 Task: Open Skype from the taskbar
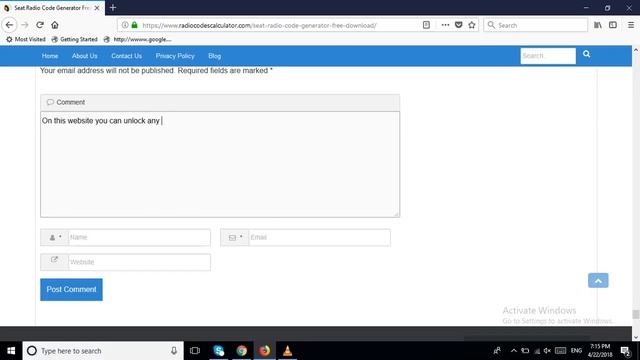(219, 351)
